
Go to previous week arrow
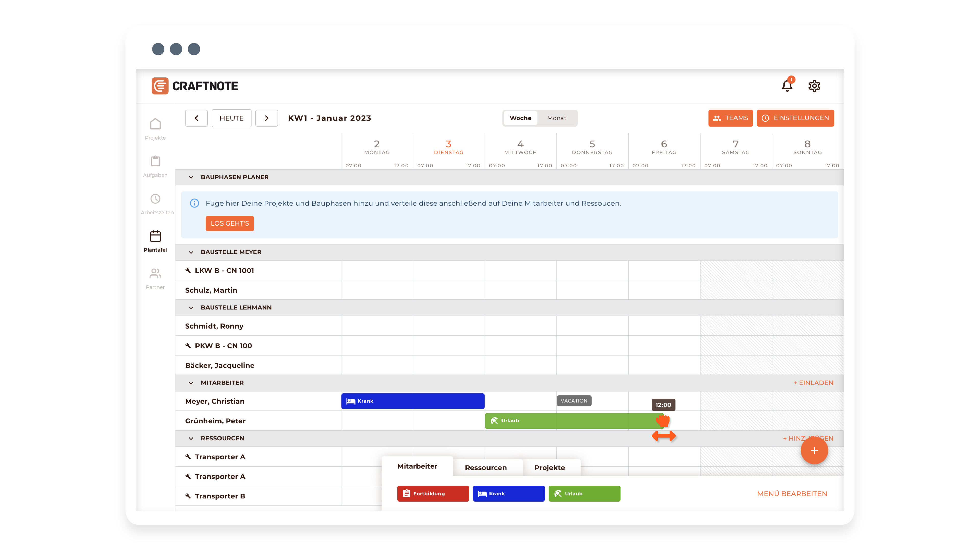196,118
